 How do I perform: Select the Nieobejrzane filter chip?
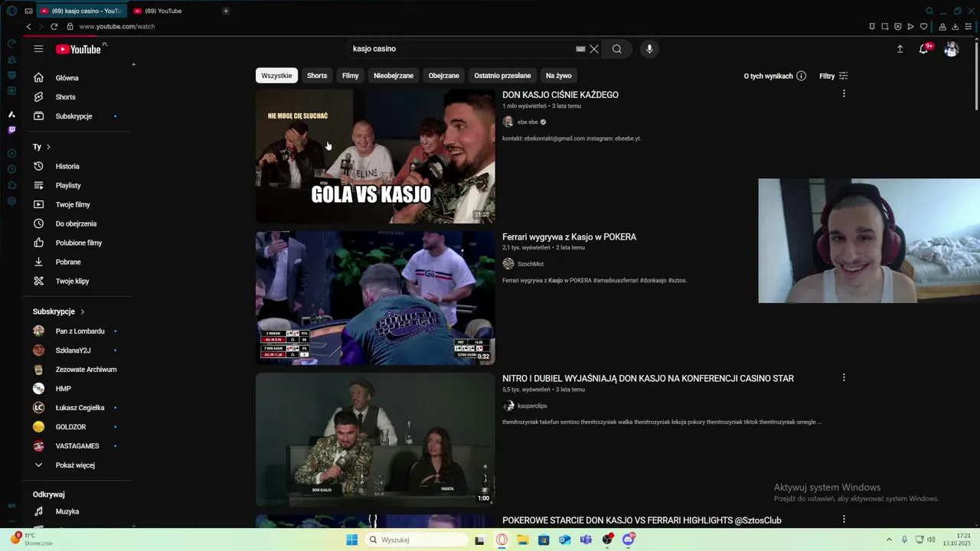(394, 76)
